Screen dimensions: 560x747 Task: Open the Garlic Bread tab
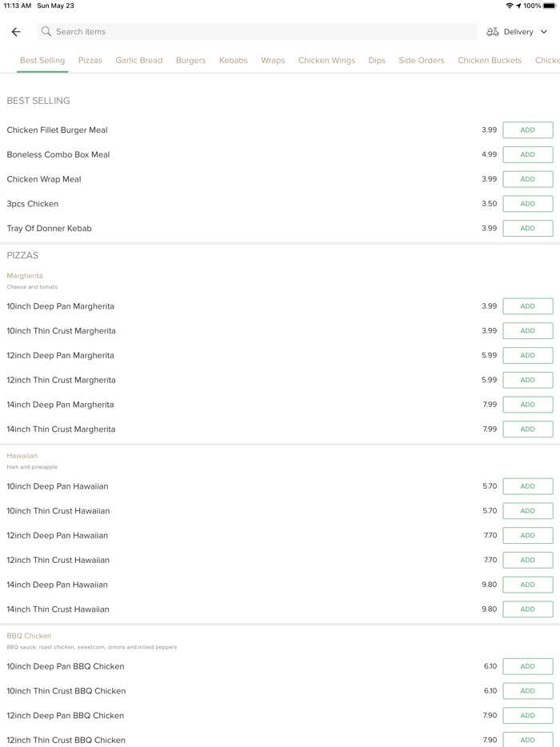139,61
